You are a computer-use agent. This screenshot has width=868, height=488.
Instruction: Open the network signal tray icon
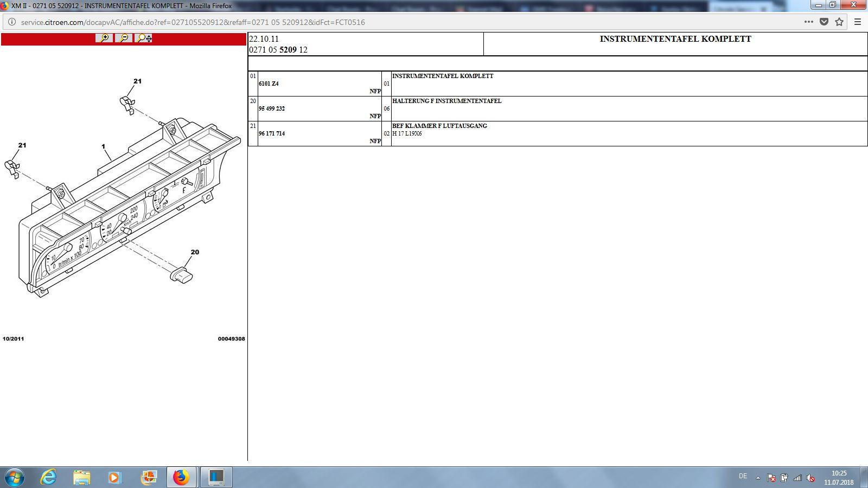797,478
